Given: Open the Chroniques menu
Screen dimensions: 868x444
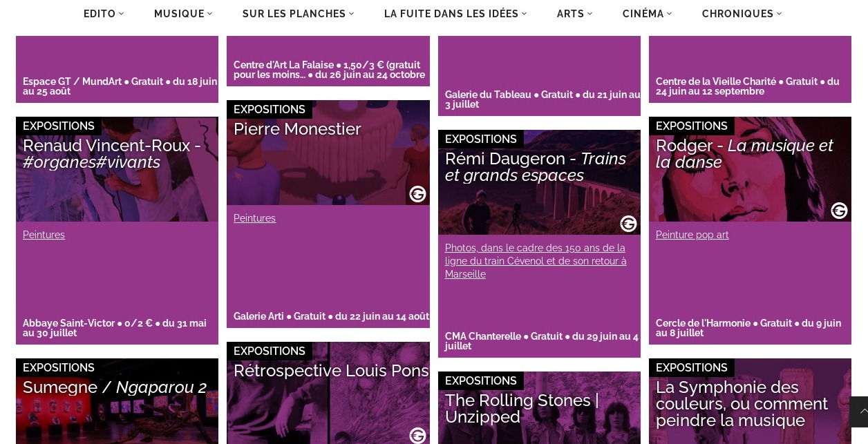Looking at the screenshot, I should [742, 14].
